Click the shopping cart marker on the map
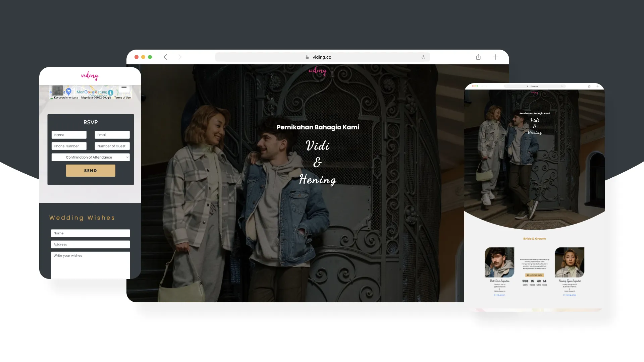The width and height of the screenshot is (644, 362). pos(69,91)
